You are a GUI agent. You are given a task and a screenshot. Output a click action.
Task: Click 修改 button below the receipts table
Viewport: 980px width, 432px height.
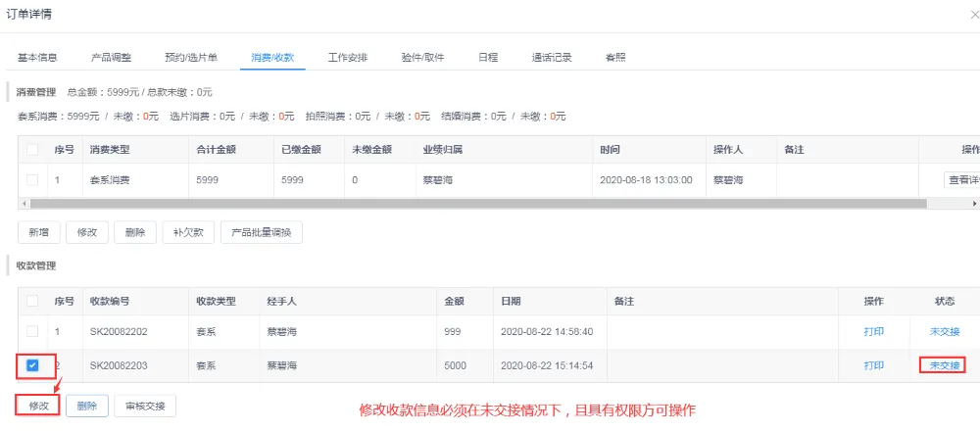[38, 405]
